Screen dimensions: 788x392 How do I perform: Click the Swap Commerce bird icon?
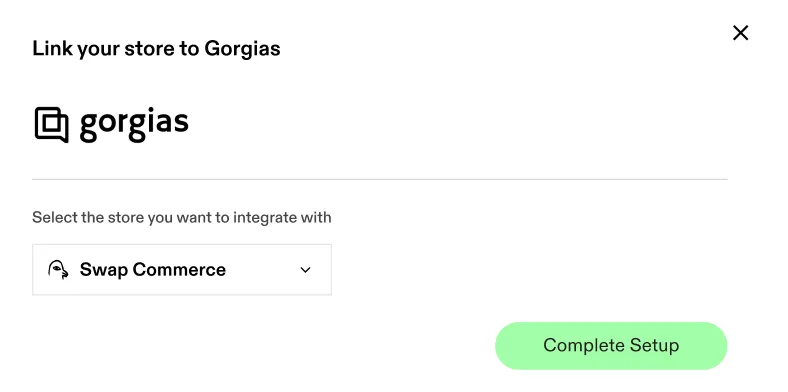[58, 270]
